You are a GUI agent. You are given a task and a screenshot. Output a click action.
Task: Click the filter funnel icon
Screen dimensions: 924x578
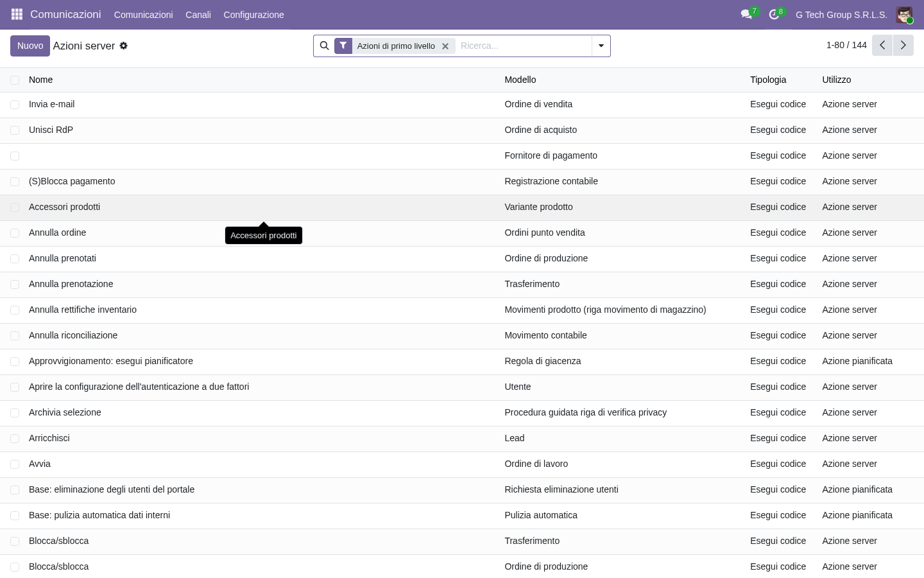pyautogui.click(x=343, y=46)
